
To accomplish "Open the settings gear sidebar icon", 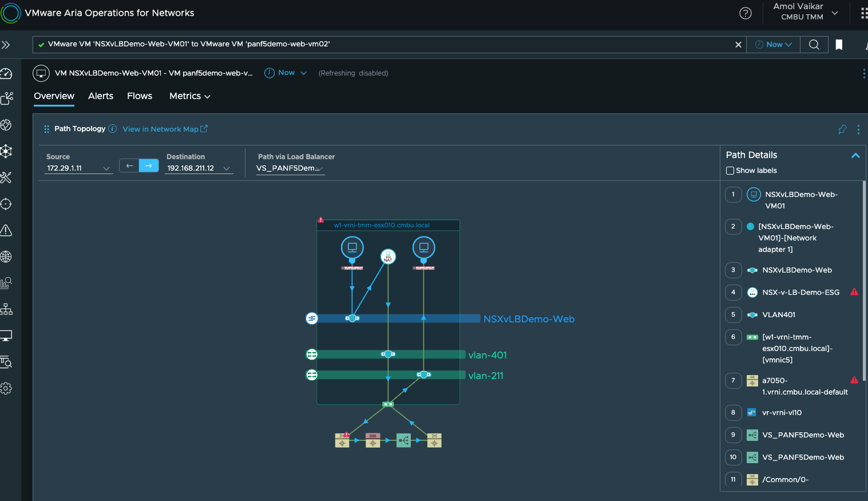I will (x=6, y=388).
